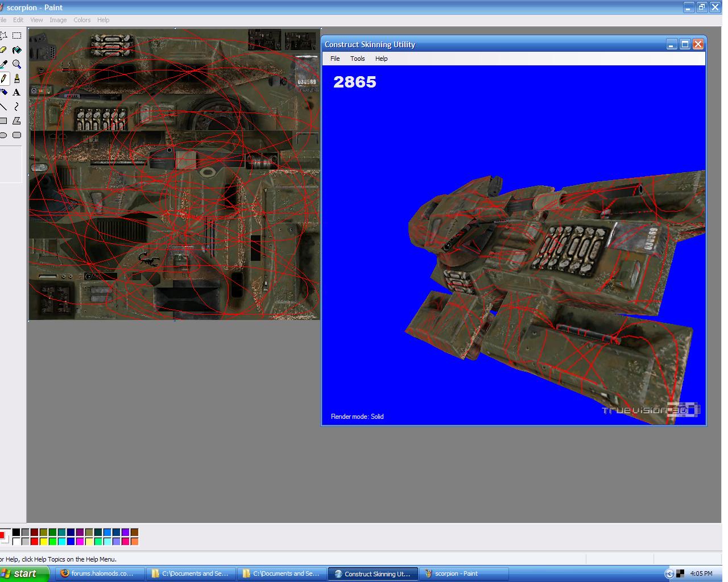Switch to Construct Skinning Utility taskbar button
Screen dimensions: 728x582
(373, 573)
